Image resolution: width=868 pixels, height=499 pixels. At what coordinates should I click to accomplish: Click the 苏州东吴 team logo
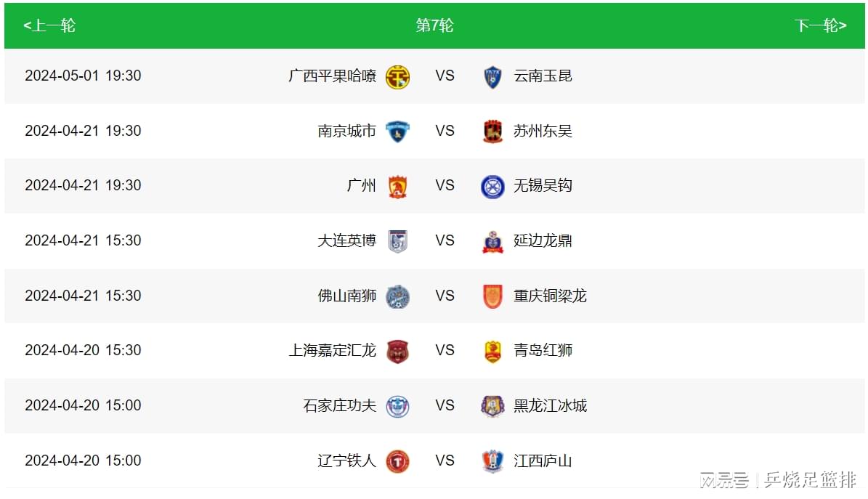tap(492, 131)
